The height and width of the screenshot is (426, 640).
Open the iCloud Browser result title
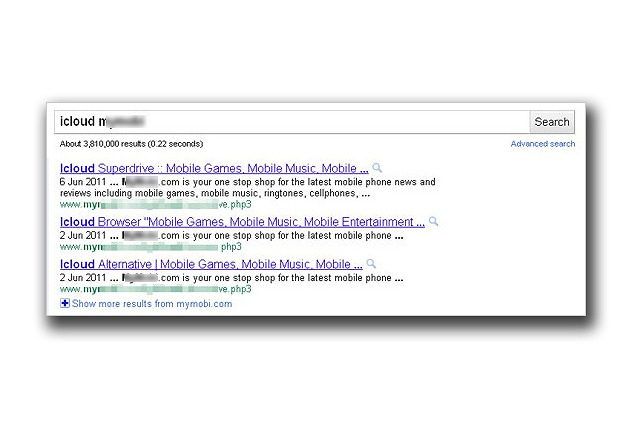(x=242, y=222)
